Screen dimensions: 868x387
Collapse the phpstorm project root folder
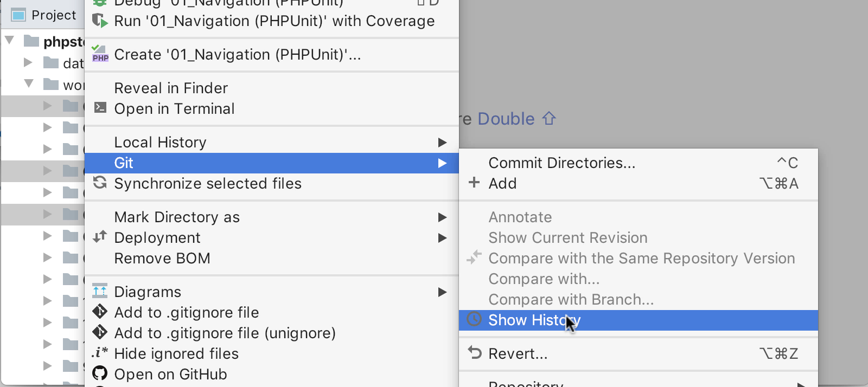9,41
